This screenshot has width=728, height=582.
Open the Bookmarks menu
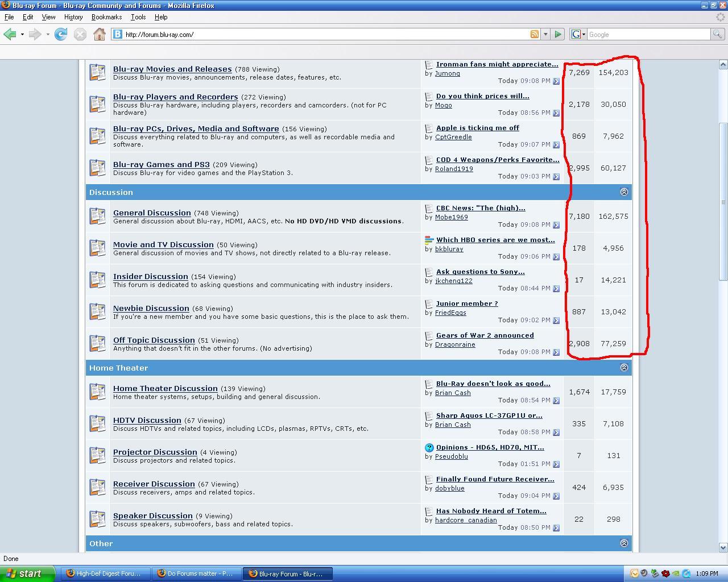pos(106,17)
